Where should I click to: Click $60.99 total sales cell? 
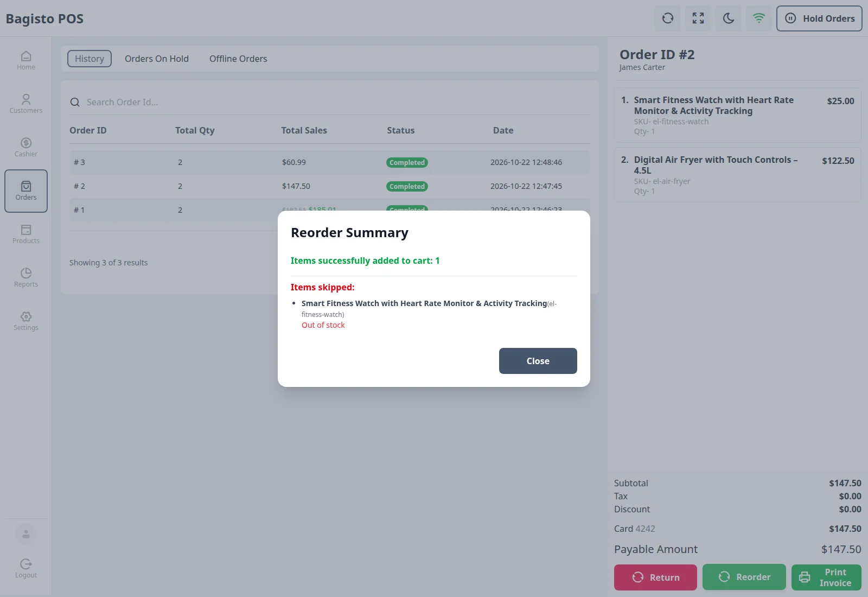pos(294,162)
